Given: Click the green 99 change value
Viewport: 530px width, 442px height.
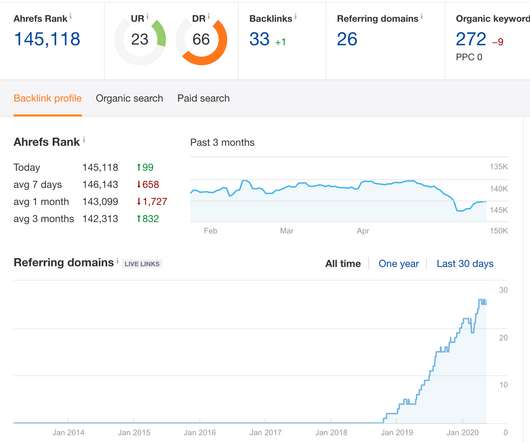Looking at the screenshot, I should [145, 167].
